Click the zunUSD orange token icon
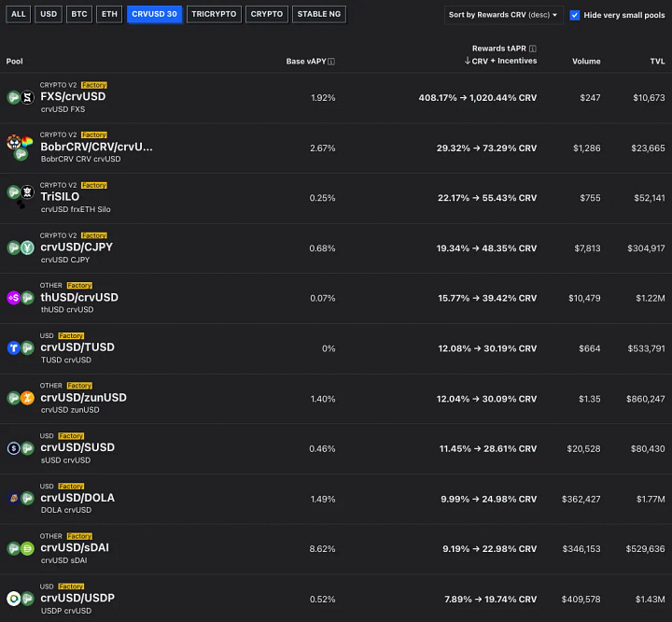This screenshot has width=672, height=622. tap(27, 398)
